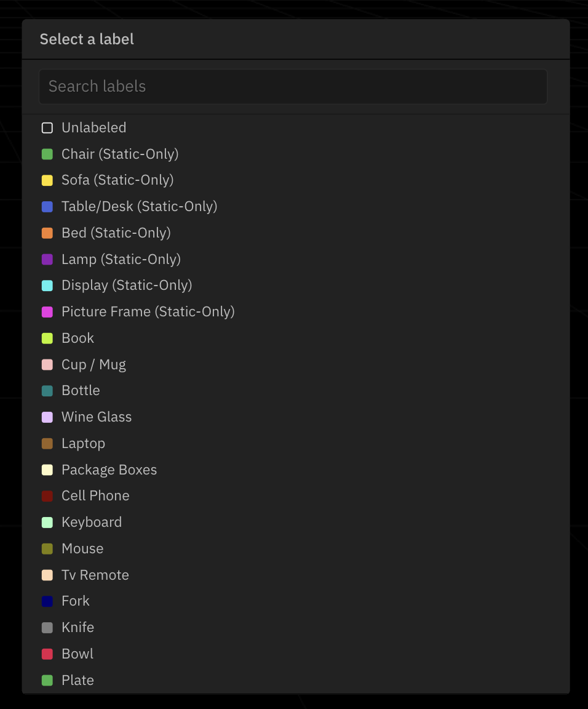Click the olive Mouse color swatch
Screen dimensions: 588x709
[x=47, y=549]
